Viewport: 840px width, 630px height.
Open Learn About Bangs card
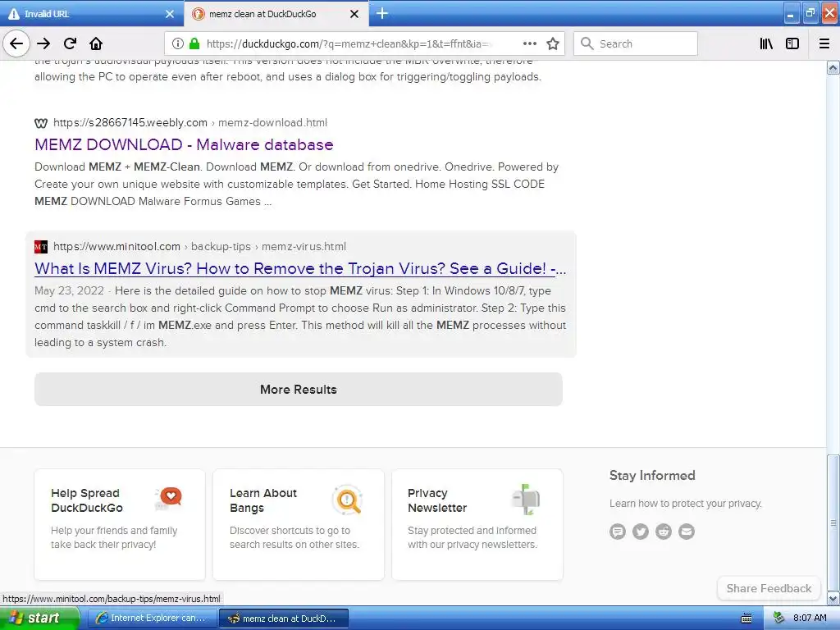click(299, 524)
